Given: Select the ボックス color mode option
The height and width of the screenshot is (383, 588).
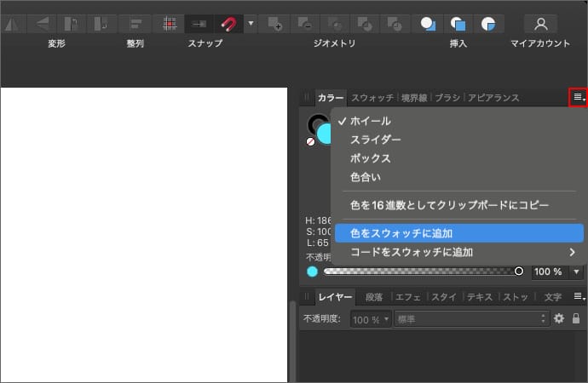Looking at the screenshot, I should coord(370,158).
